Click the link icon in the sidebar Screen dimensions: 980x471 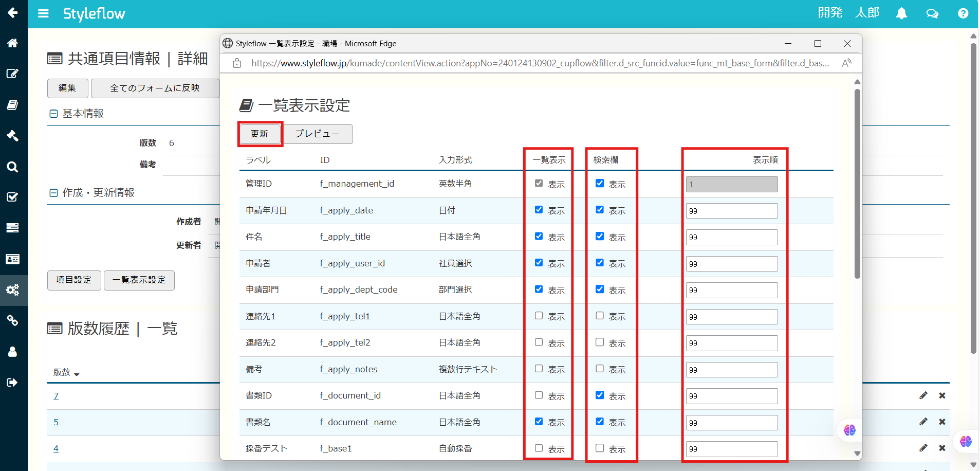pos(13,321)
